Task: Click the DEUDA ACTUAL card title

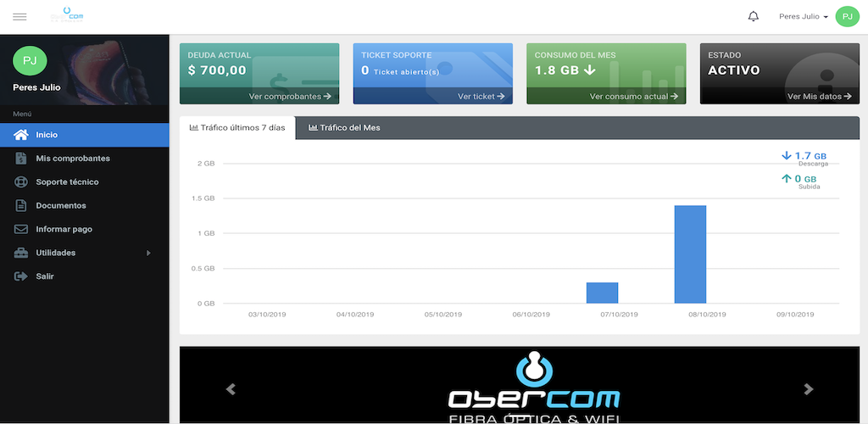Action: pyautogui.click(x=220, y=55)
